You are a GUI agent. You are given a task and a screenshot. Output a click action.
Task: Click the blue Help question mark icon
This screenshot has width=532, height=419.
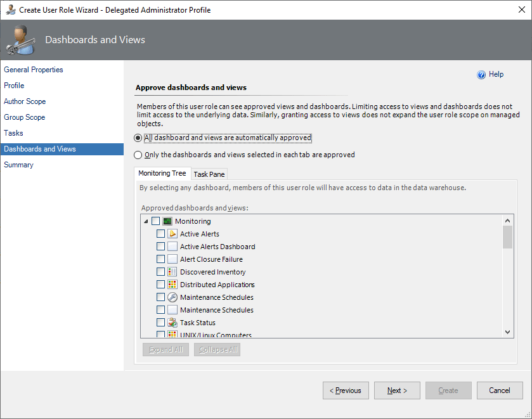481,75
